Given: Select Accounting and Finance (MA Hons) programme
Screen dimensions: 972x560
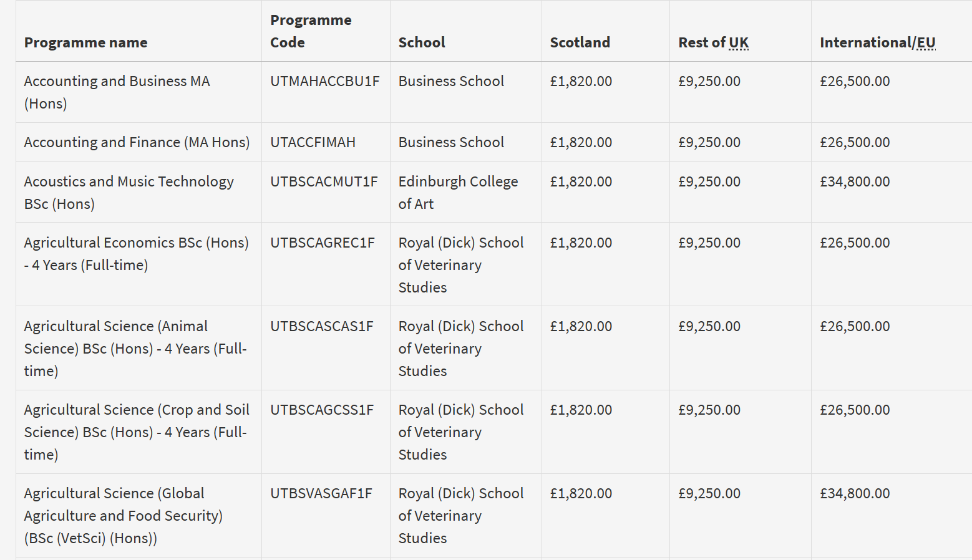Looking at the screenshot, I should (137, 142).
